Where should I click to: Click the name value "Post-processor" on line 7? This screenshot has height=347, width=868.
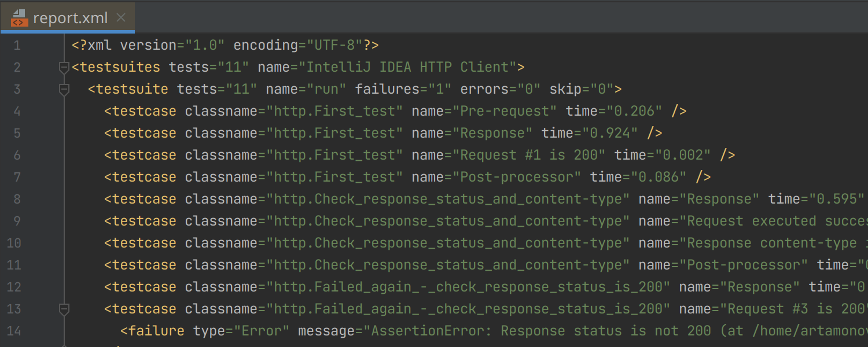coord(517,178)
